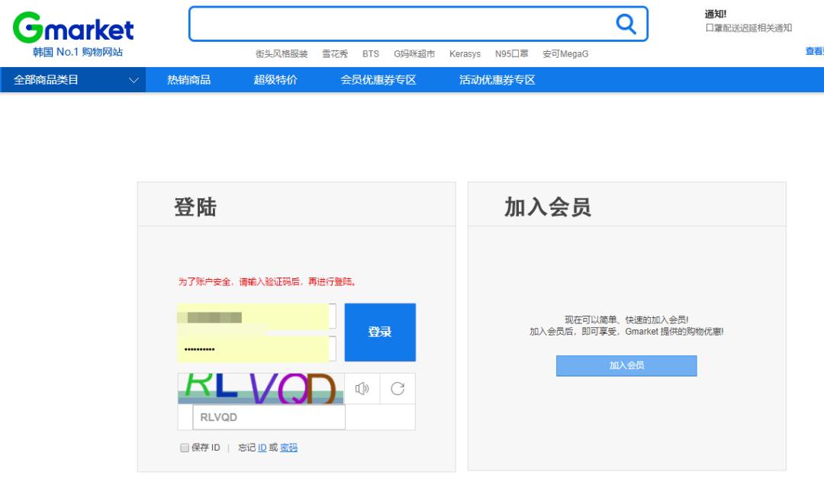Open the forgot 密码 link
The width and height of the screenshot is (824, 504).
(288, 448)
